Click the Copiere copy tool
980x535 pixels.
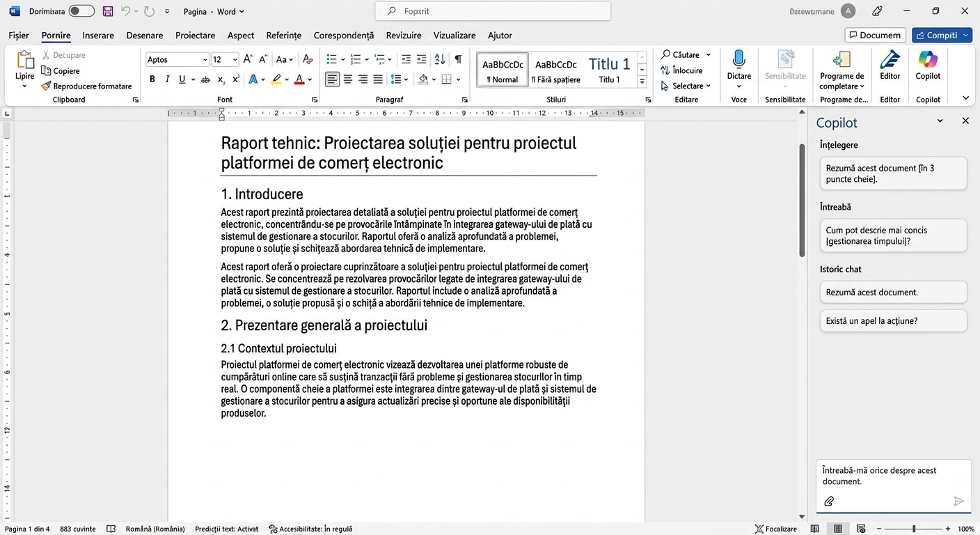click(x=61, y=70)
